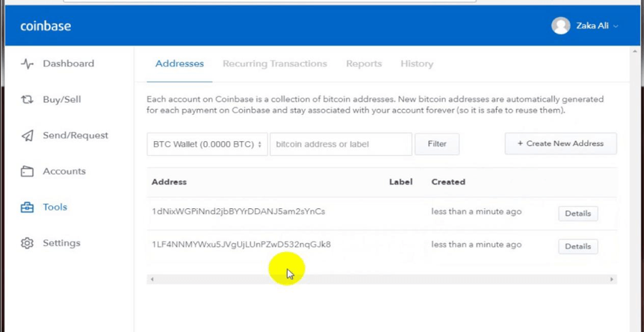Click the Settings gear icon
This screenshot has width=644, height=332.
27,243
